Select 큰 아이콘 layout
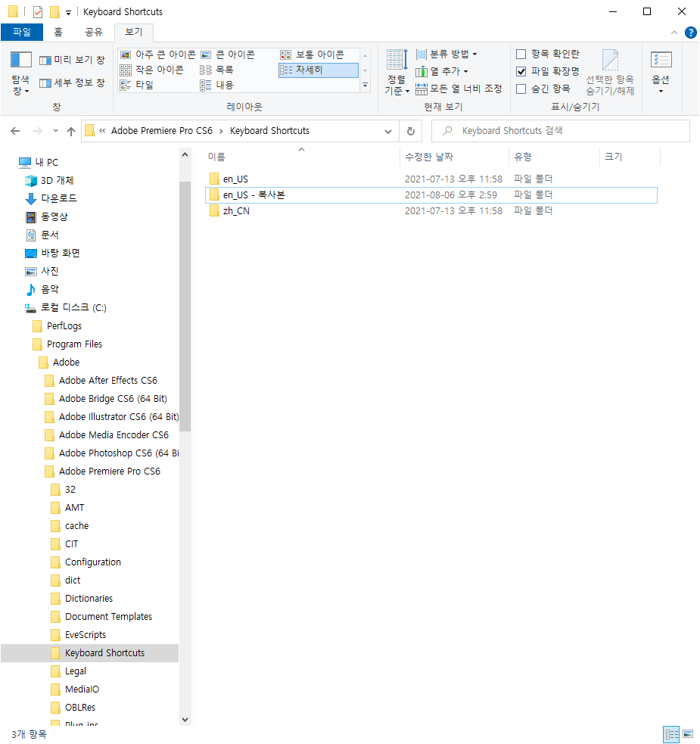 click(228, 54)
